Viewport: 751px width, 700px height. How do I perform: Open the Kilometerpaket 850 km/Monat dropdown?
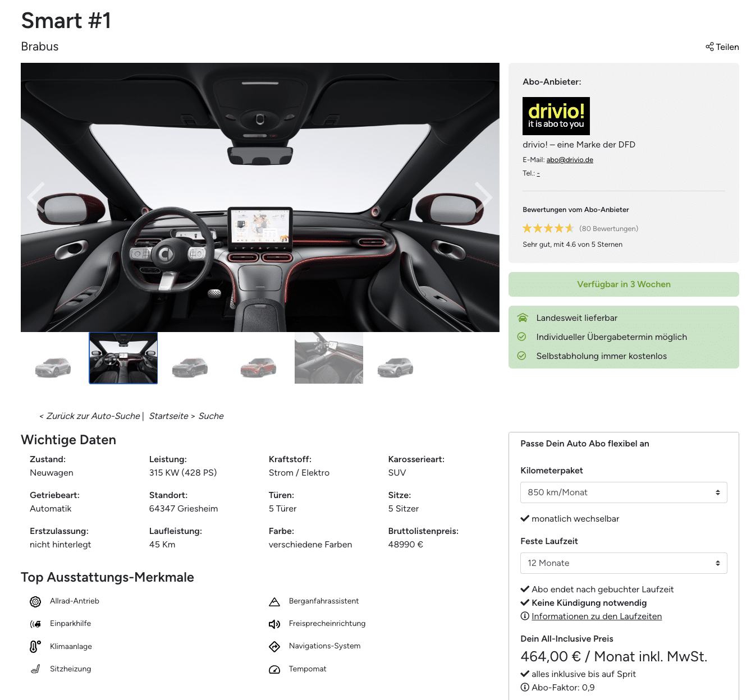point(624,492)
